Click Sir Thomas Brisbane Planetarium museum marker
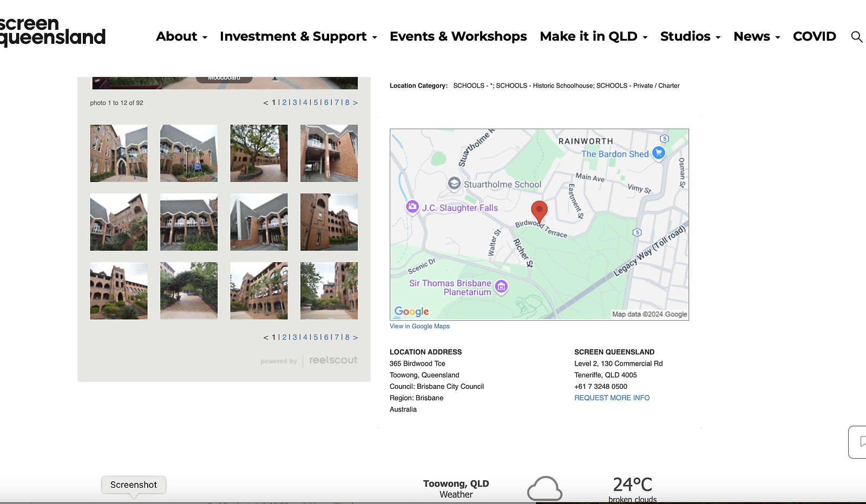866x504 pixels. point(502,287)
